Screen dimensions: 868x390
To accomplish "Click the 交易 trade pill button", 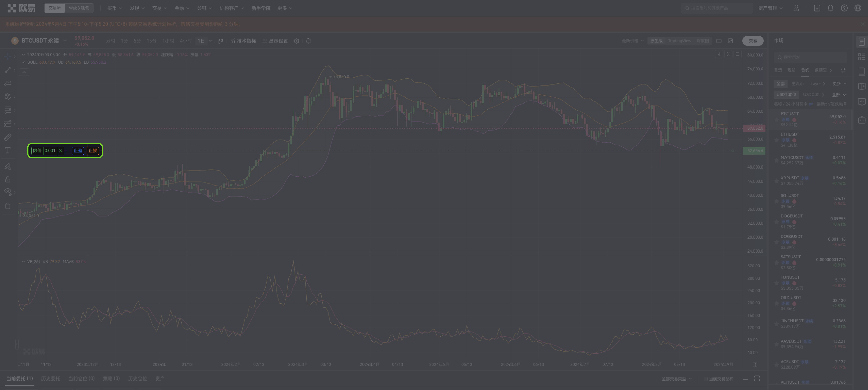I will coord(753,41).
